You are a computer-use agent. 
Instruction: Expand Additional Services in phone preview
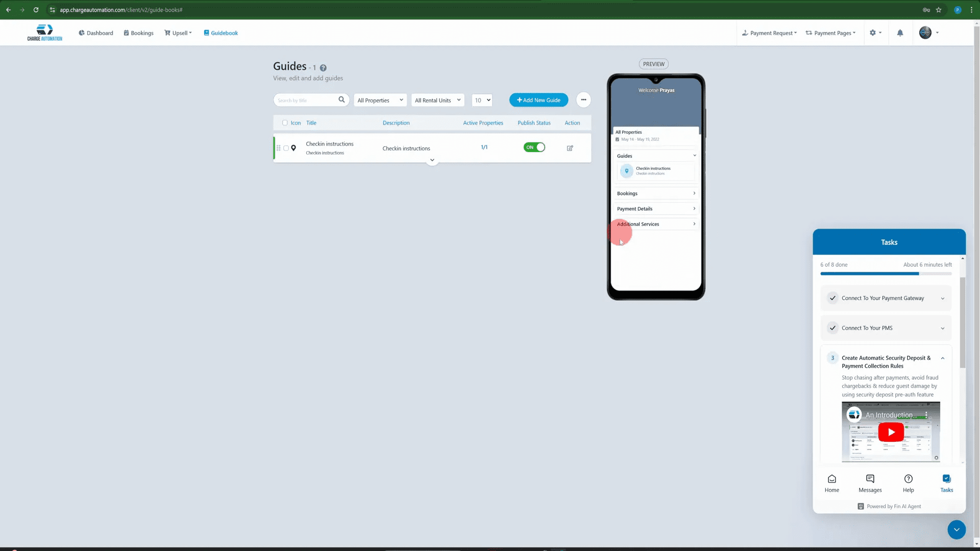(x=656, y=224)
